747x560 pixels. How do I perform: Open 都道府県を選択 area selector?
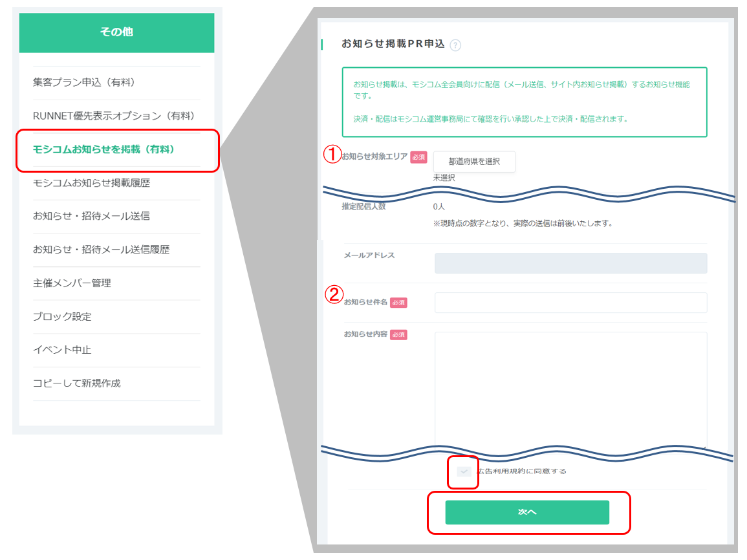click(x=474, y=162)
